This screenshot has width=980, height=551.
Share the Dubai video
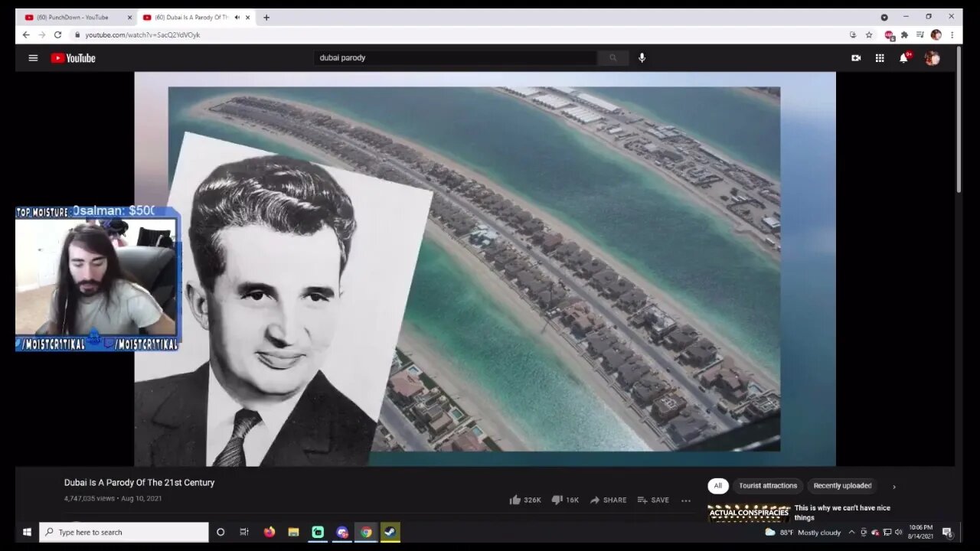608,500
